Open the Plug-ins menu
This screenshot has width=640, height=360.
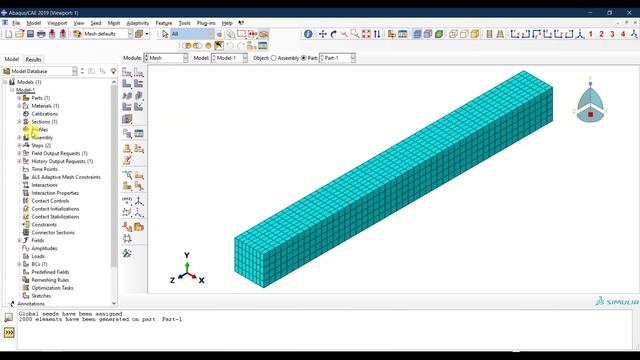206,23
